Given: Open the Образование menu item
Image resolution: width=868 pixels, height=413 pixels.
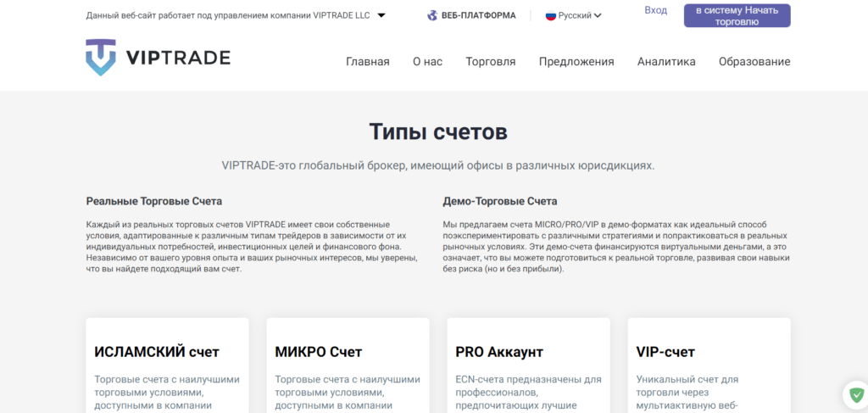Looking at the screenshot, I should [x=754, y=61].
